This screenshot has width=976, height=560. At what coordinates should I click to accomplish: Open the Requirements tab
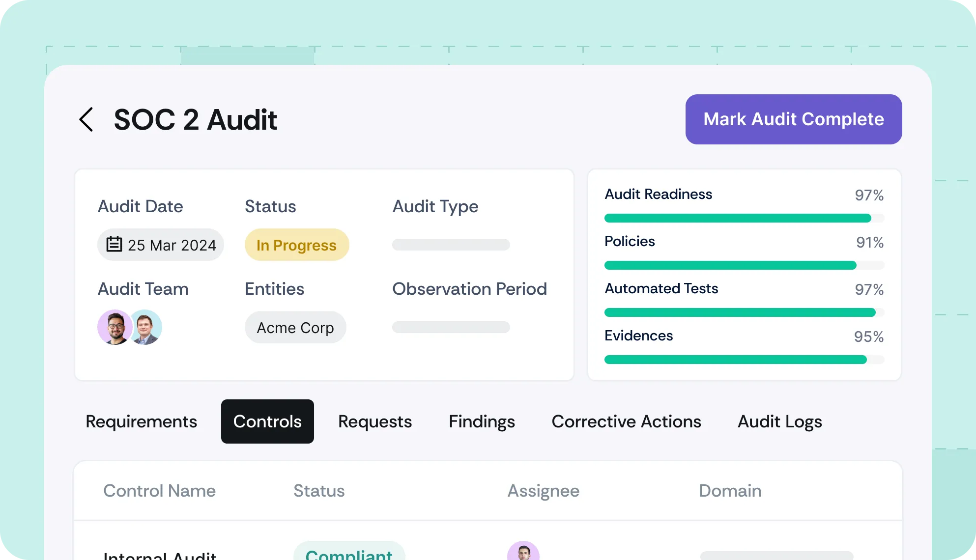click(141, 421)
